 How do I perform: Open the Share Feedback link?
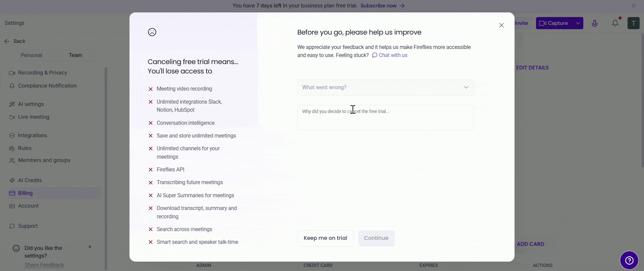(44, 265)
